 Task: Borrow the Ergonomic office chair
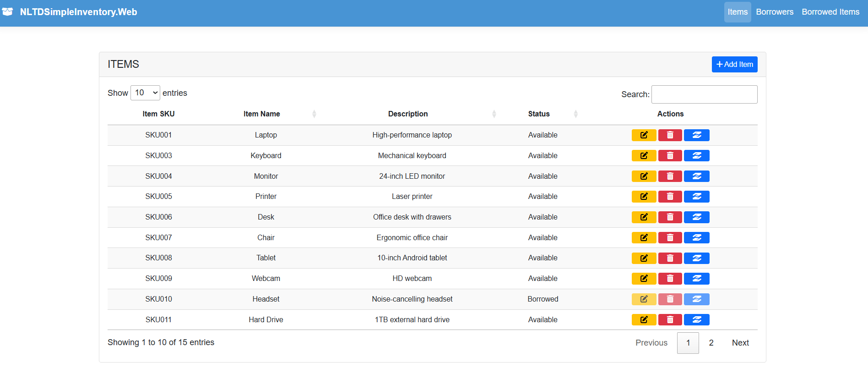click(x=696, y=237)
